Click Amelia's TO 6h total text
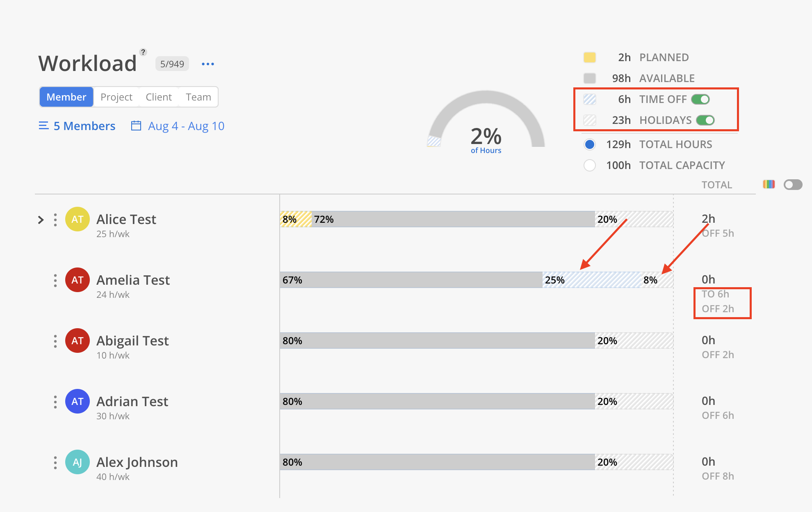812x512 pixels. click(715, 294)
